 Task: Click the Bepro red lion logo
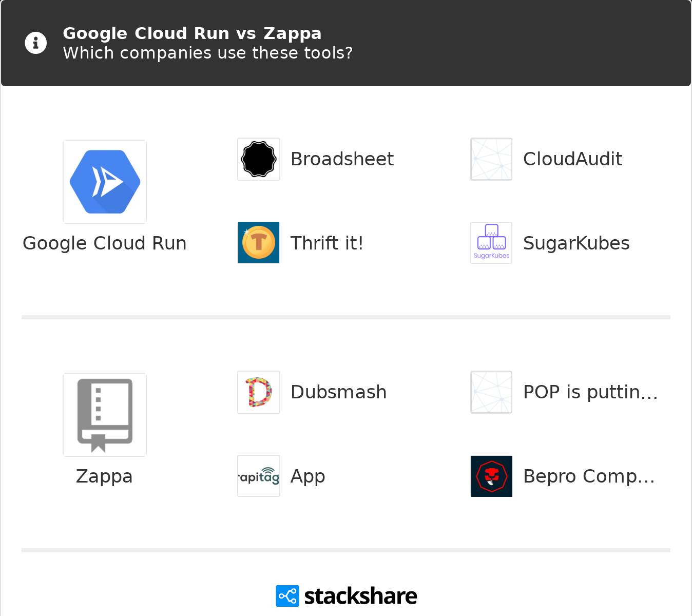coord(491,476)
